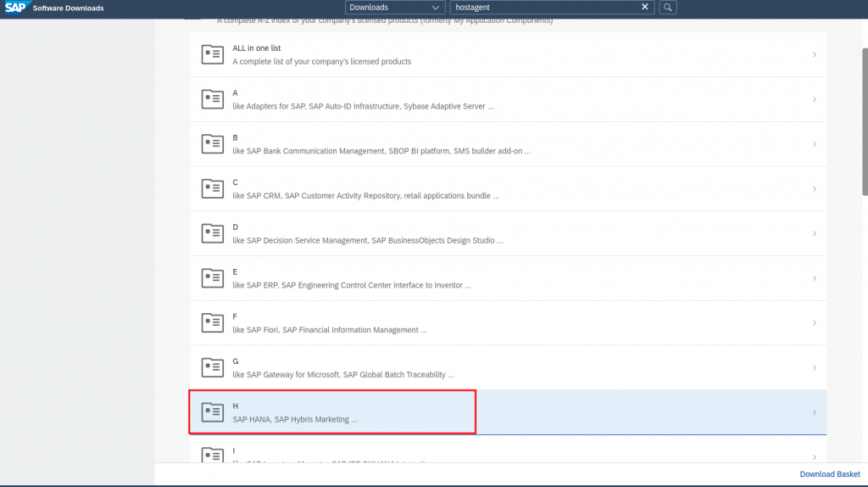This screenshot has height=487, width=868.
Task: Expand the G row chevron arrow
Action: 814,367
